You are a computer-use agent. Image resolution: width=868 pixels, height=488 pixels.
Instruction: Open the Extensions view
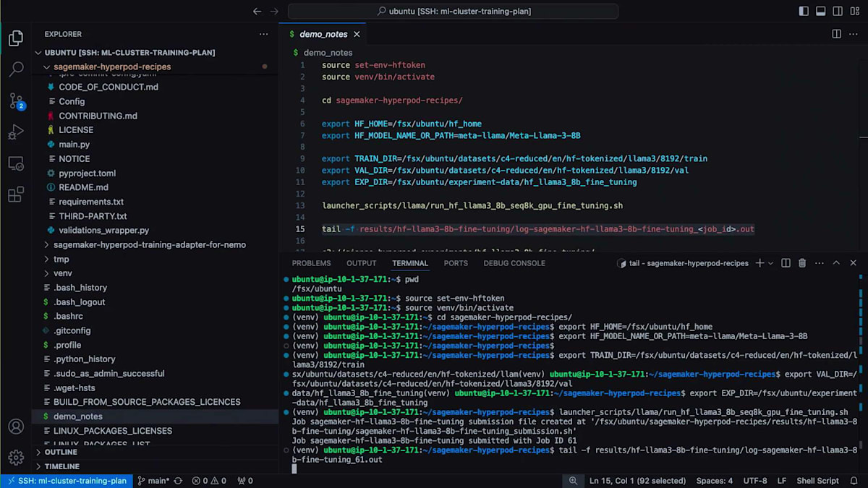point(16,194)
